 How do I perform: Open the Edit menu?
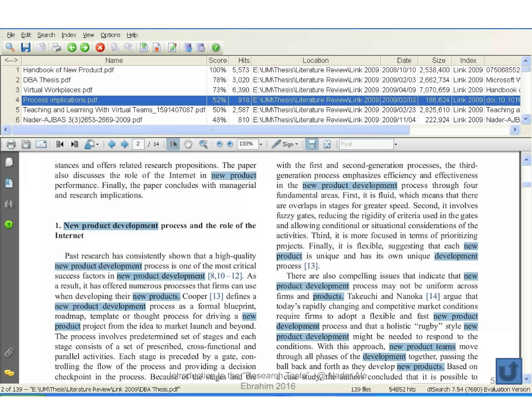(x=26, y=35)
